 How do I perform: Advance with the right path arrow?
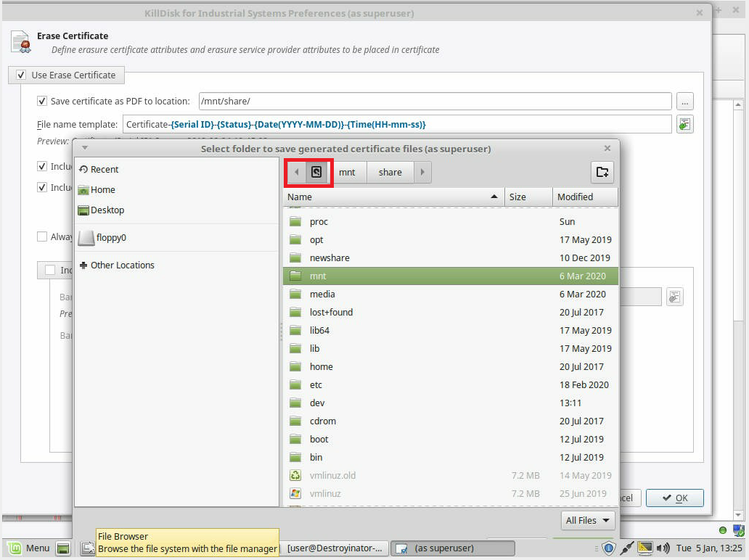point(422,172)
